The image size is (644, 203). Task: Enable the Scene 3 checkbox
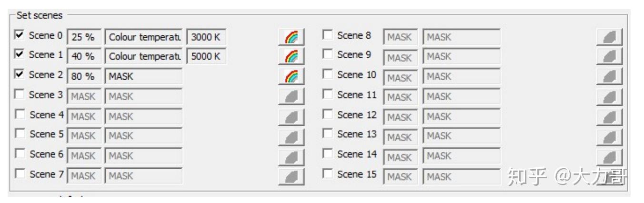pyautogui.click(x=20, y=95)
